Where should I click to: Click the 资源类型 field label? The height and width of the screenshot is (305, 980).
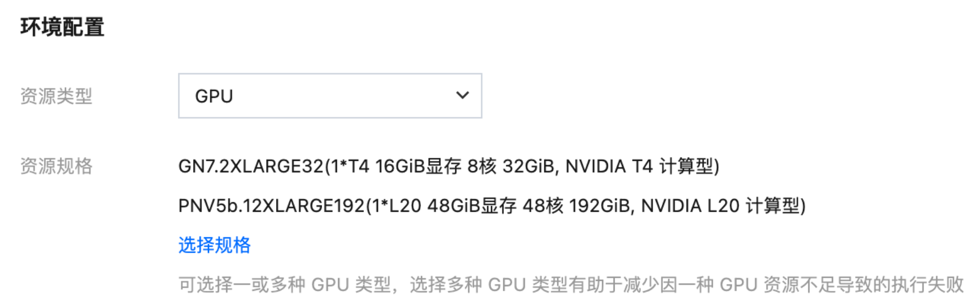click(x=56, y=96)
